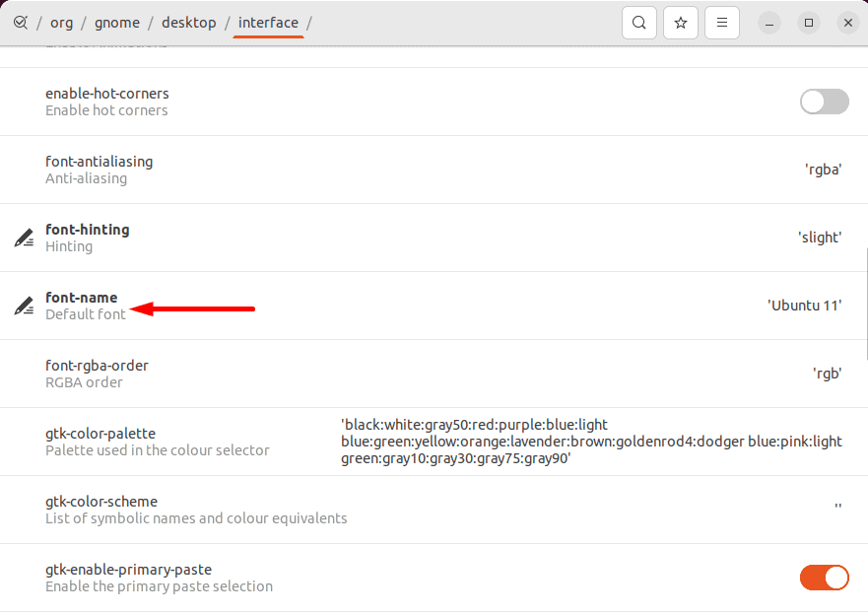Navigate to the gnome breadcrumb entry
This screenshot has width=868, height=615.
(x=117, y=22)
